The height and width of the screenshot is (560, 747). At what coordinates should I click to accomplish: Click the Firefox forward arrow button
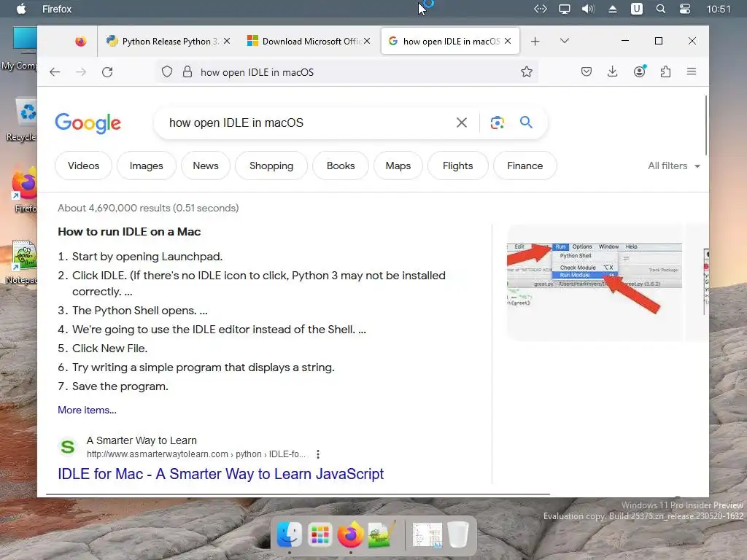81,72
